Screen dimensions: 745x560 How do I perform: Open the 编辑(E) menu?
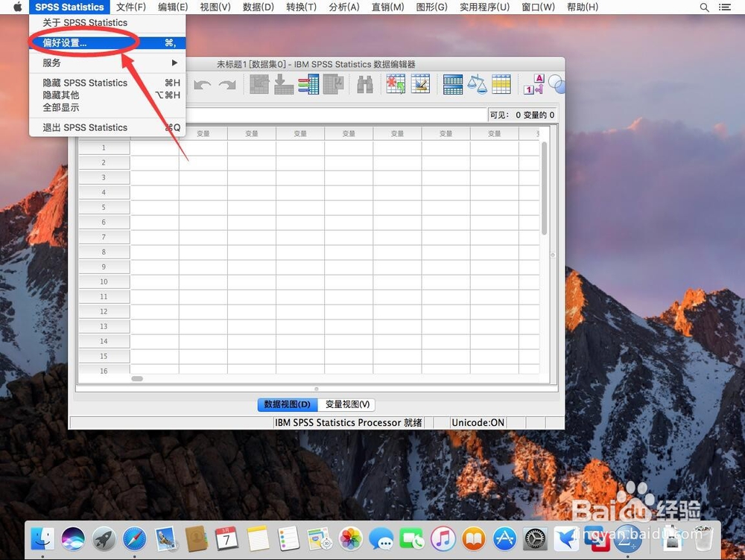pos(173,7)
